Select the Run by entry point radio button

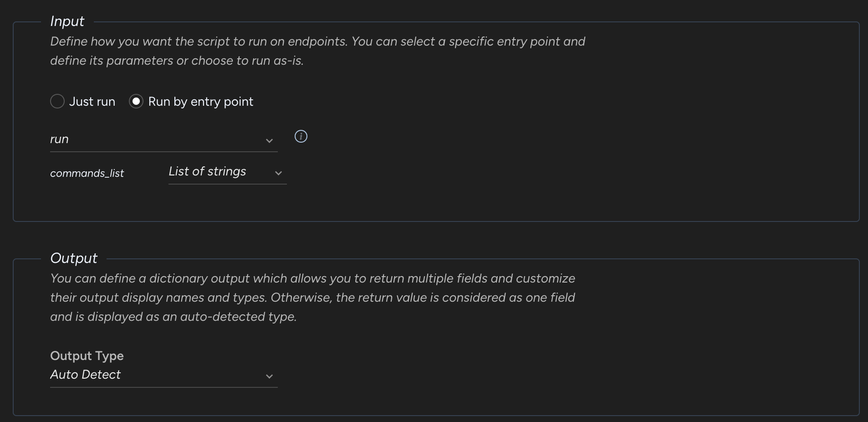tap(136, 101)
